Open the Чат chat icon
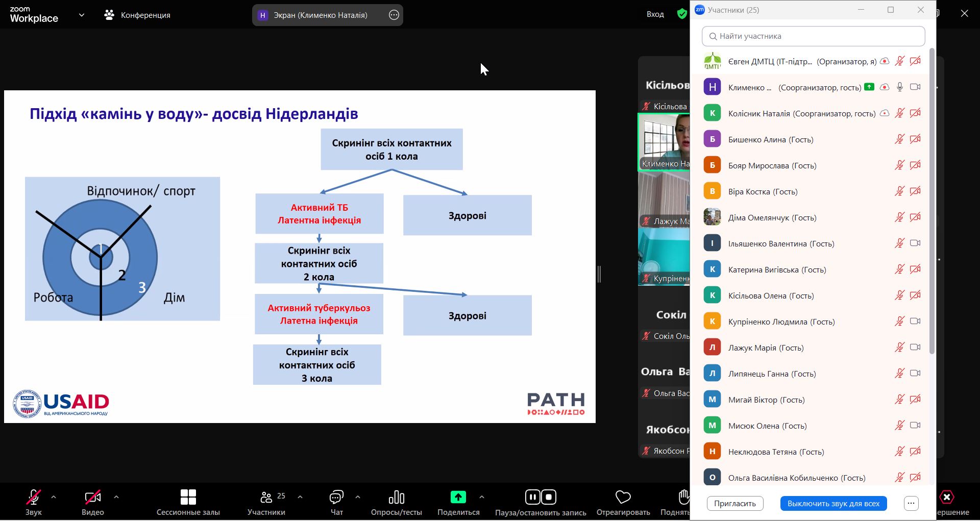This screenshot has width=980, height=521. (336, 497)
